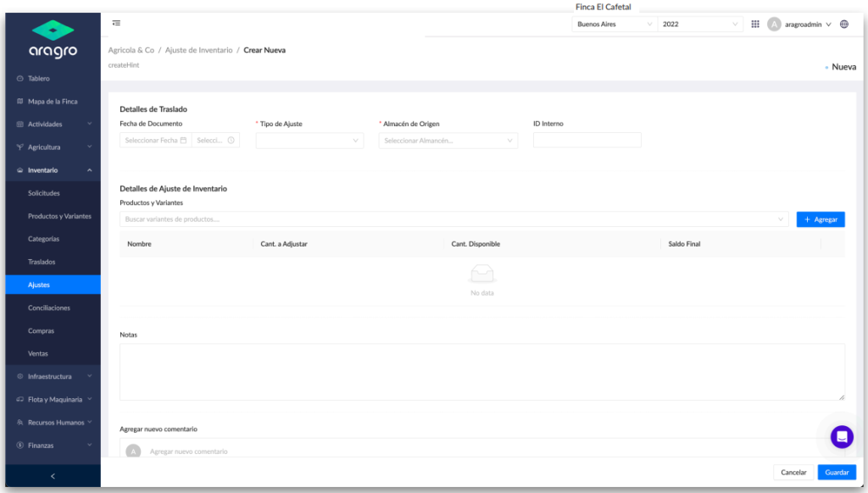Open the Almacén de Origen dropdown
The width and height of the screenshot is (868, 493).
(x=448, y=141)
